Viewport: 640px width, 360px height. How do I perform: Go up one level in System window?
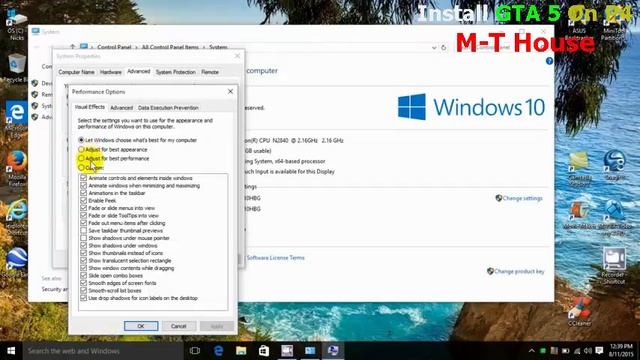72,47
